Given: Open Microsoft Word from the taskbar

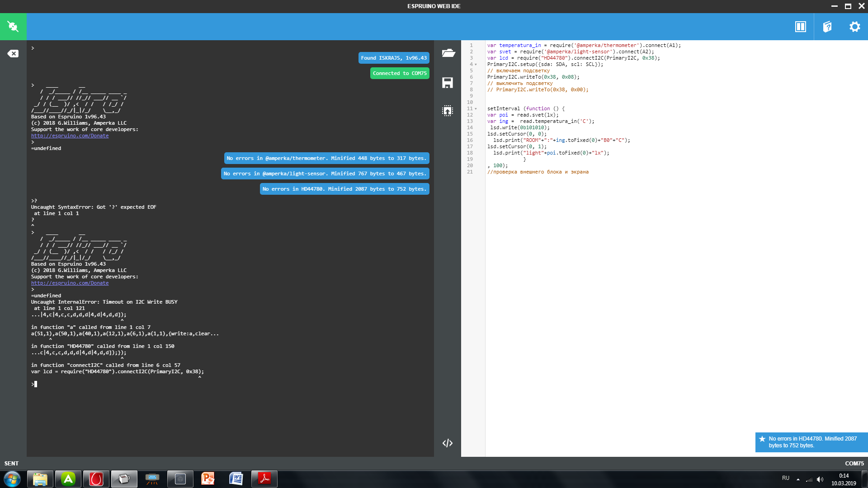Looking at the screenshot, I should (x=236, y=479).
